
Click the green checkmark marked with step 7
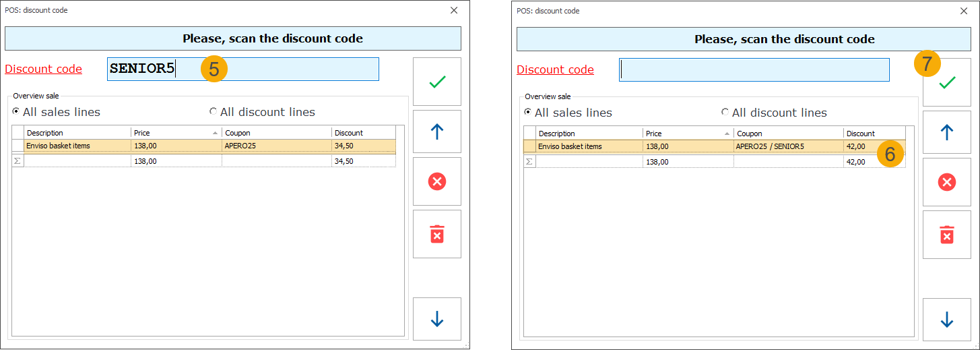pos(947,82)
